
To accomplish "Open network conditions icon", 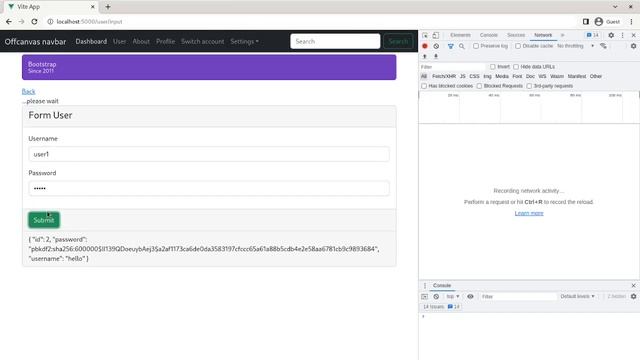I will pyautogui.click(x=603, y=46).
